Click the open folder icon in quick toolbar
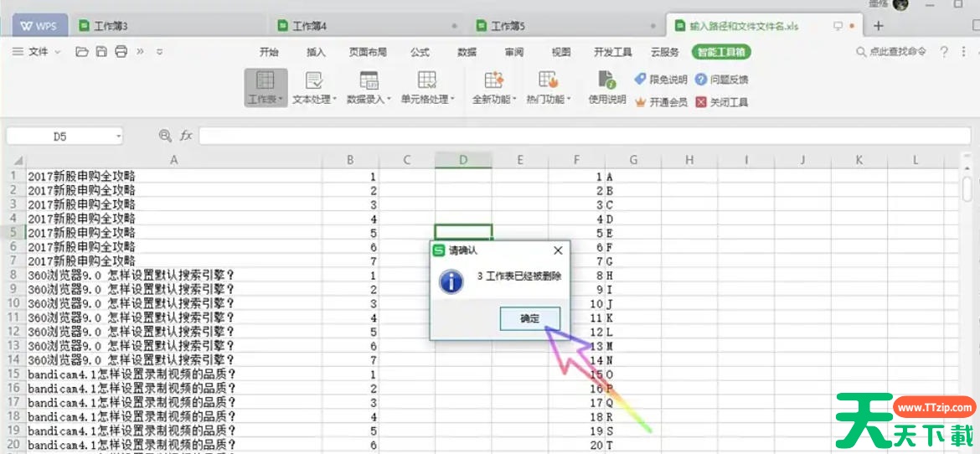 82,52
